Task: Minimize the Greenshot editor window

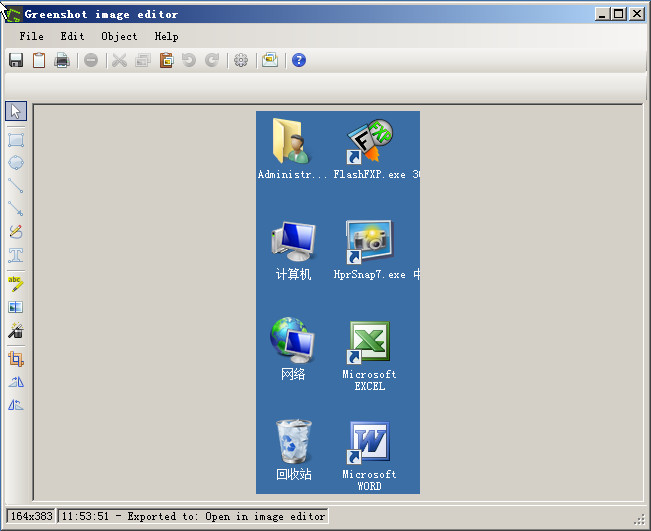Action: [x=603, y=14]
